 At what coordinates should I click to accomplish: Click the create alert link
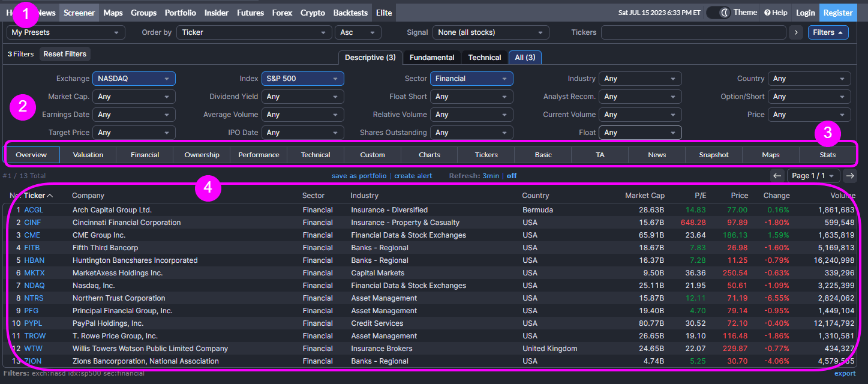pos(413,176)
